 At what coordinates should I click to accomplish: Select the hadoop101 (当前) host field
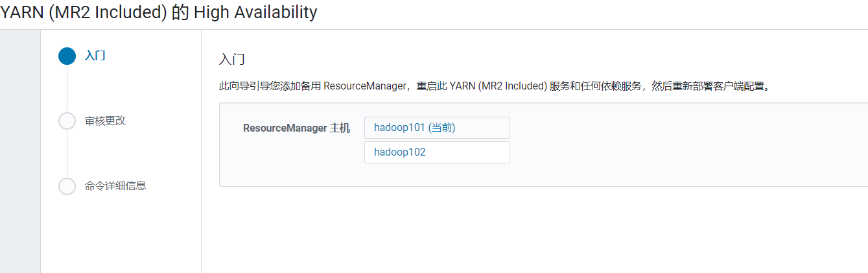(437, 128)
